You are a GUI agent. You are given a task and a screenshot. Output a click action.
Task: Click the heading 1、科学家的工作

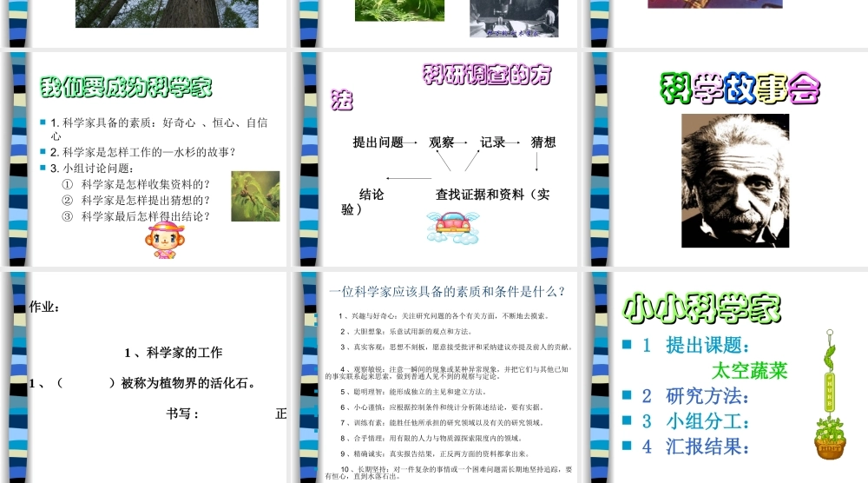click(x=174, y=353)
